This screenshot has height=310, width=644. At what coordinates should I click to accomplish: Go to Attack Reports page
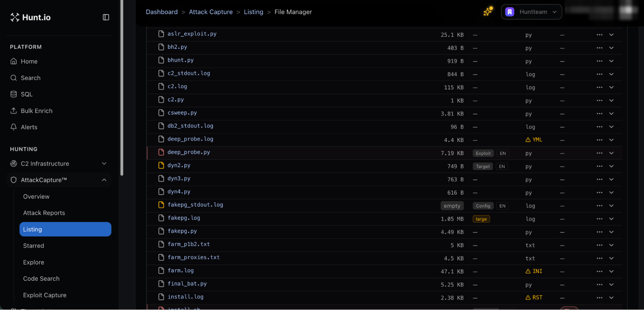coord(44,213)
